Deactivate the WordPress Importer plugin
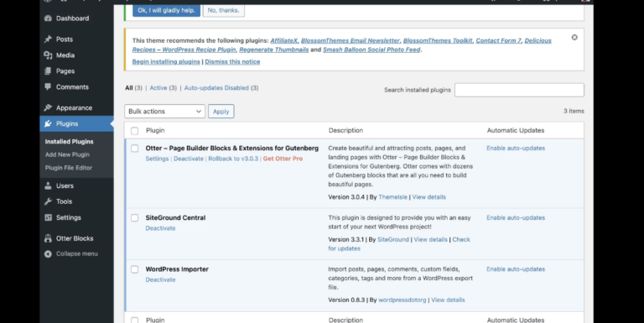 pos(160,280)
